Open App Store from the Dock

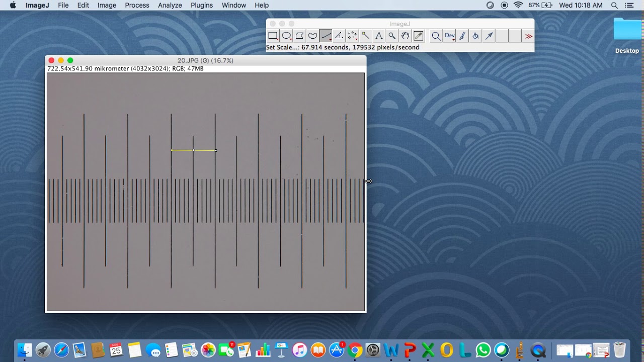point(337,349)
